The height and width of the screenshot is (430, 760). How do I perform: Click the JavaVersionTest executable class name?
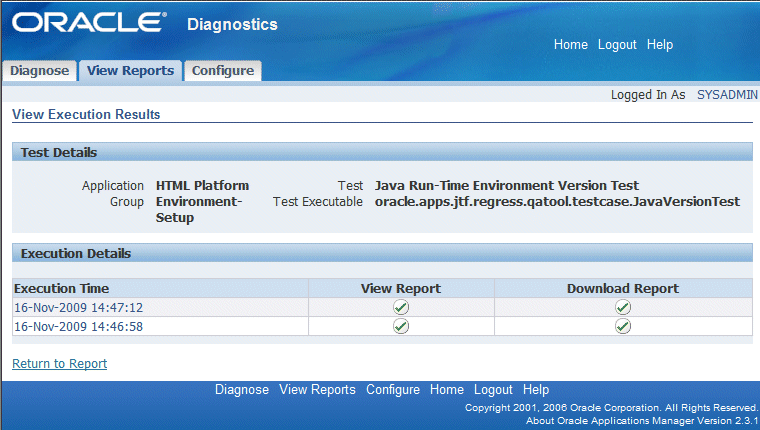click(557, 202)
